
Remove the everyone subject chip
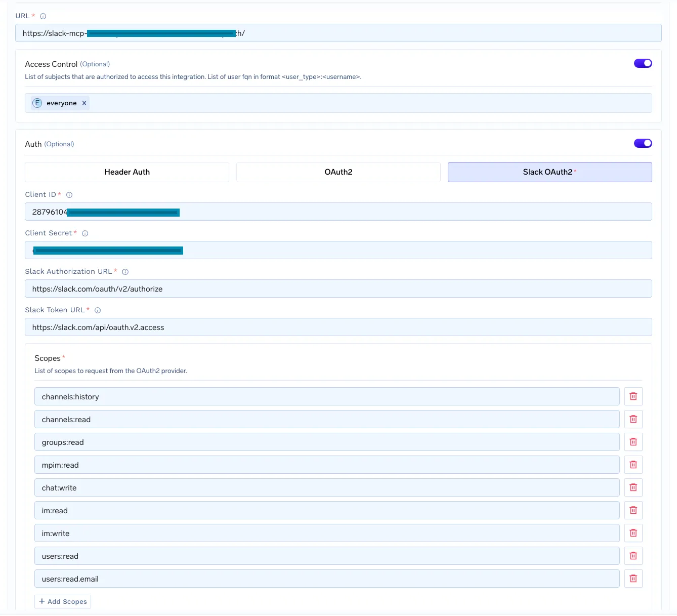pyautogui.click(x=84, y=103)
